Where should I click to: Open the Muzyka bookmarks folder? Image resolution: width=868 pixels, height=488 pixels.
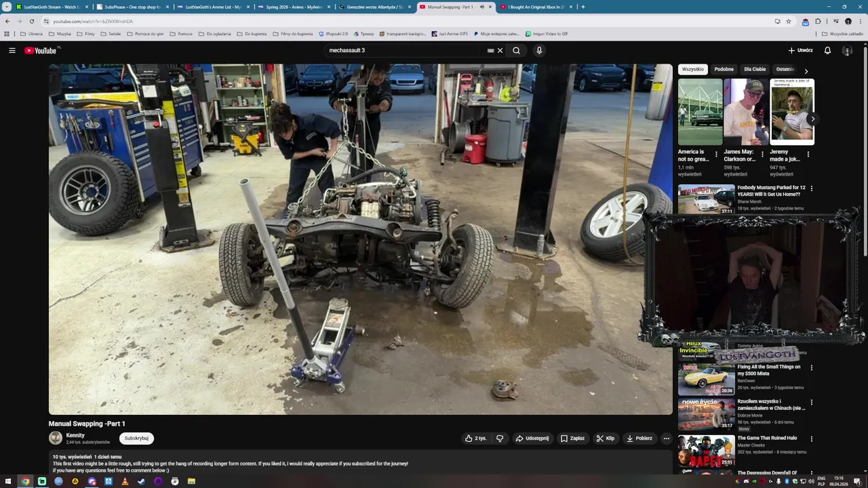(60, 33)
